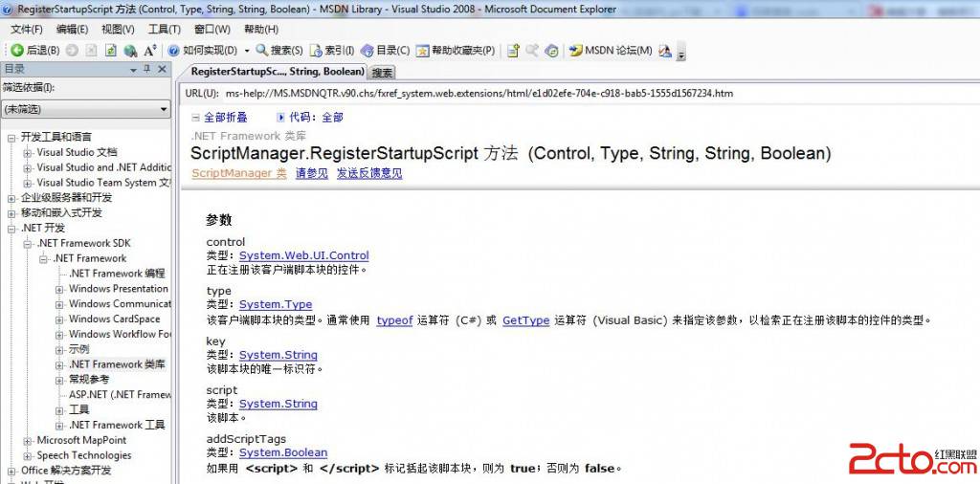The width and height of the screenshot is (980, 484).
Task: Select .NET Framework 编程 tree item
Action: point(117,274)
